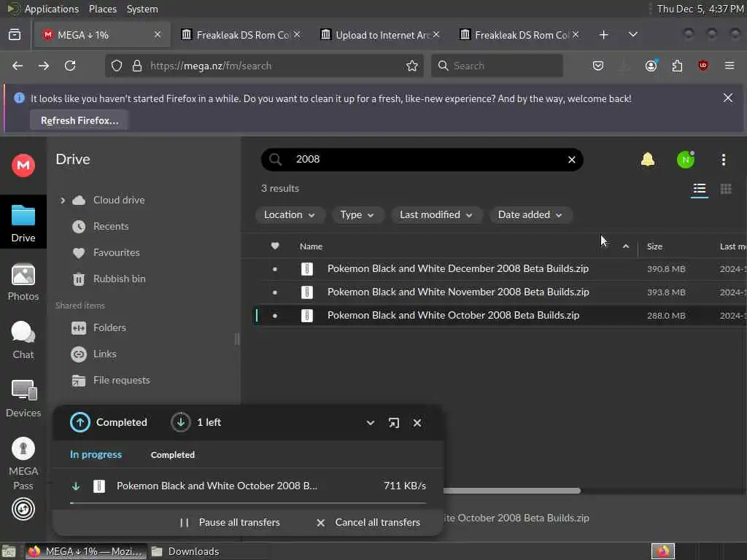Open the Devices section

(x=23, y=399)
